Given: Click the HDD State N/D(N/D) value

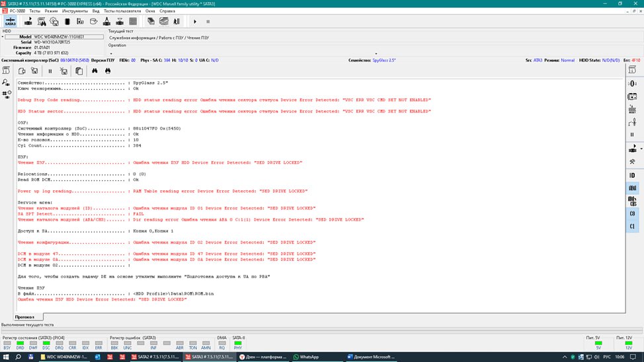Looking at the screenshot, I should [x=611, y=60].
